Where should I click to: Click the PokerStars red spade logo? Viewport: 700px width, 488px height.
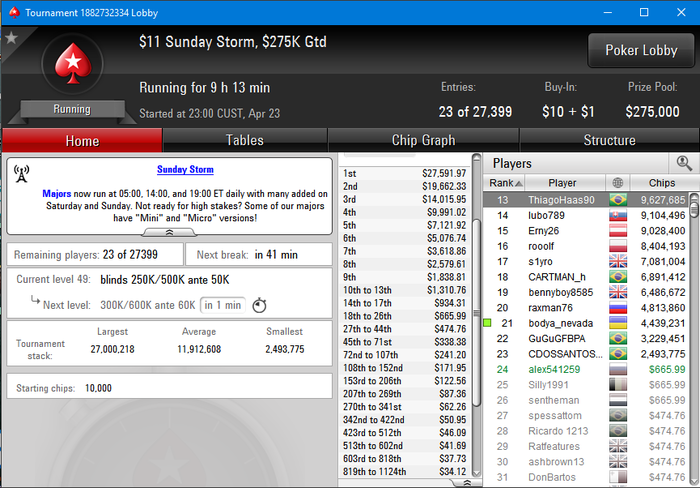(x=73, y=63)
